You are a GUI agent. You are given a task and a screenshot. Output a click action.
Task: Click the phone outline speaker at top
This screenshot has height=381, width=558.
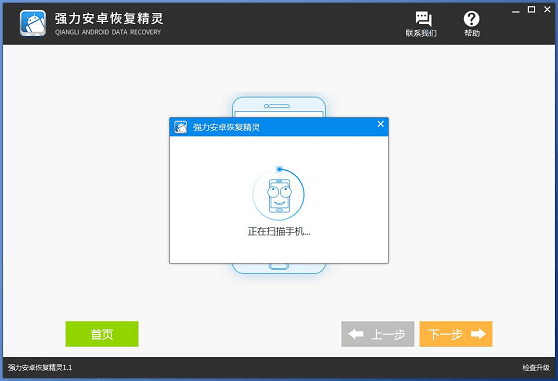(x=277, y=106)
